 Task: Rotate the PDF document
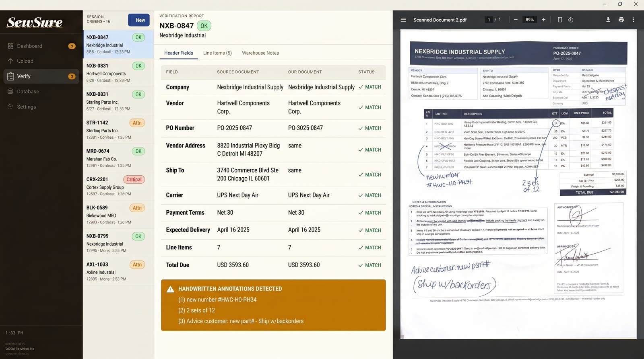click(x=571, y=20)
